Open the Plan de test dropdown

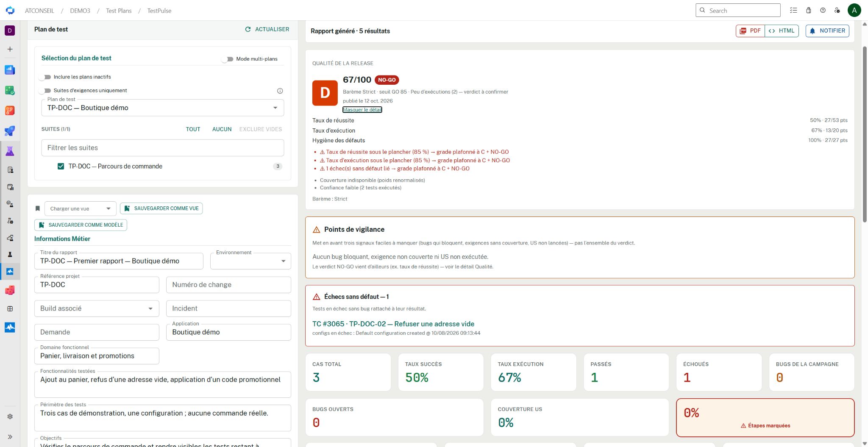(x=162, y=108)
